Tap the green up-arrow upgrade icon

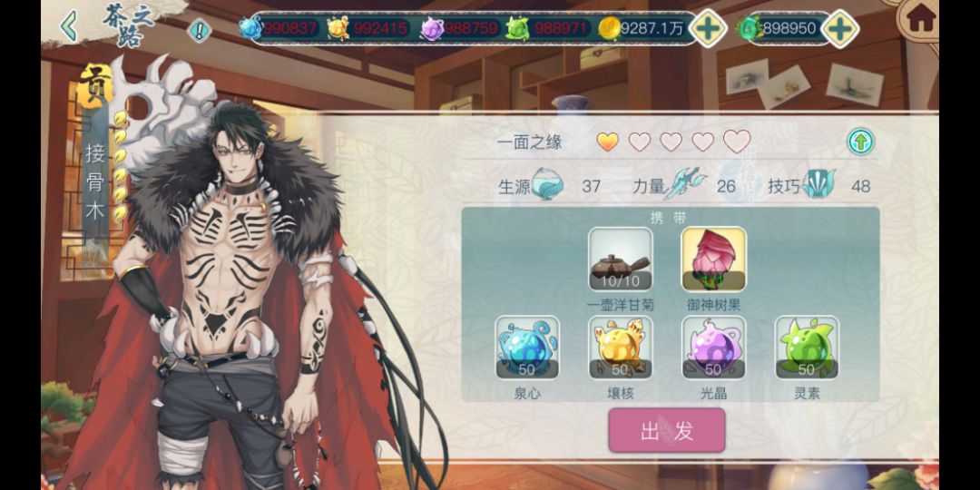click(860, 142)
